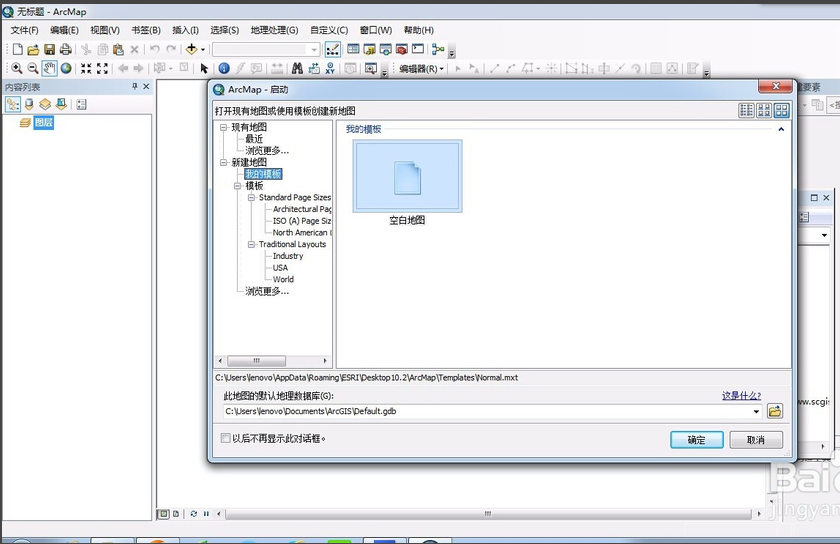List layers by visibility
840x544 pixels.
click(45, 104)
